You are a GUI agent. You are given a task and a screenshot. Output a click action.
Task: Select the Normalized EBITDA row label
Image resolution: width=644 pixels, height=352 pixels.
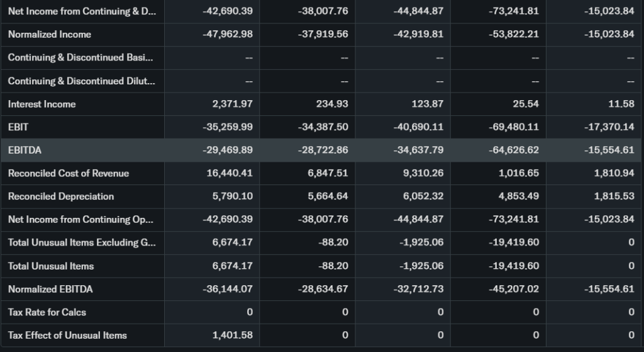pyautogui.click(x=50, y=290)
